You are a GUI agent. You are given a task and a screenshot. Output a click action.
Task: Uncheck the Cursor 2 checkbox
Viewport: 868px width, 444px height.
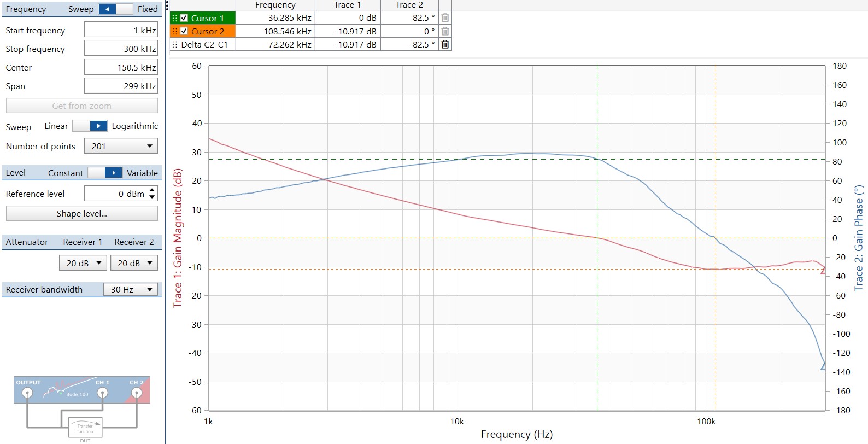pyautogui.click(x=184, y=31)
